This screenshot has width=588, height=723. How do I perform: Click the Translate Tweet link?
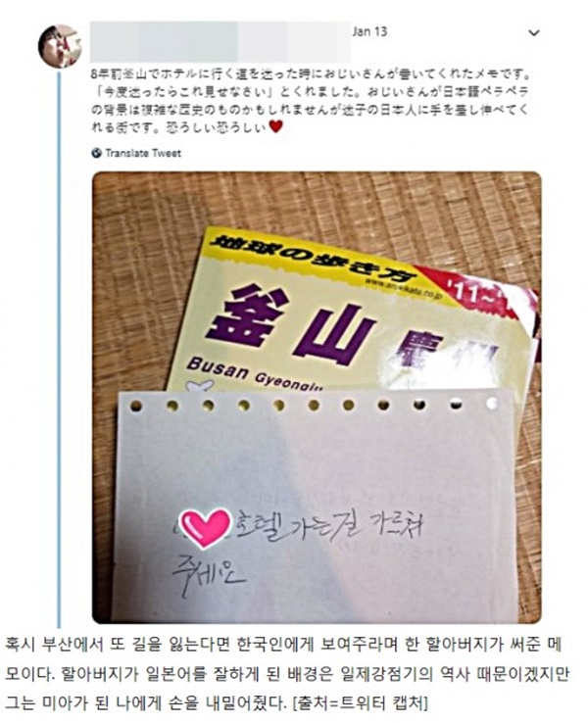pyautogui.click(x=143, y=153)
